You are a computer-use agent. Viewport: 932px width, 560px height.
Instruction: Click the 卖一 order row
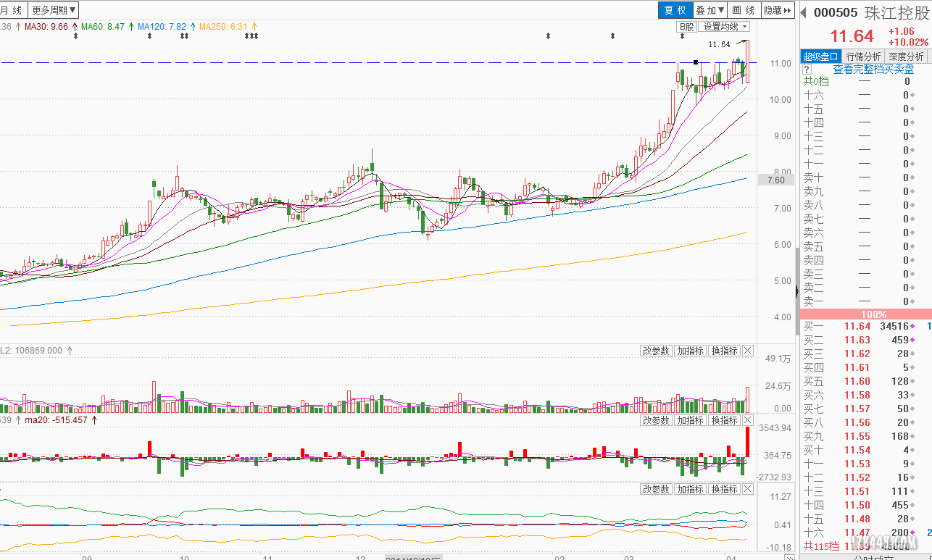865,301
